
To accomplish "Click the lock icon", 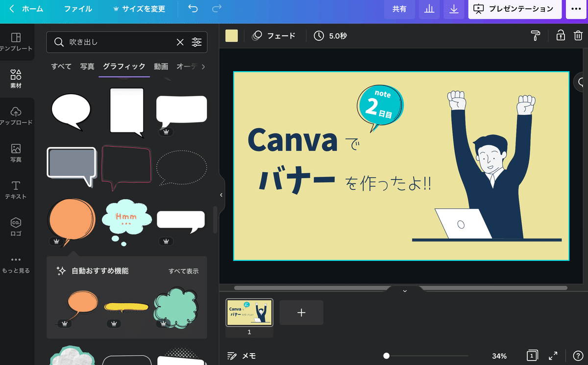I will [x=561, y=36].
